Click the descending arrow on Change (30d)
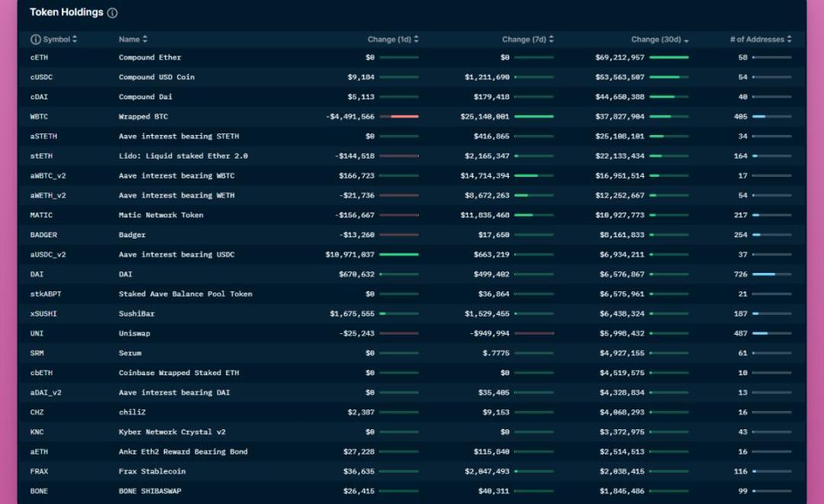824x504 pixels. coord(687,40)
